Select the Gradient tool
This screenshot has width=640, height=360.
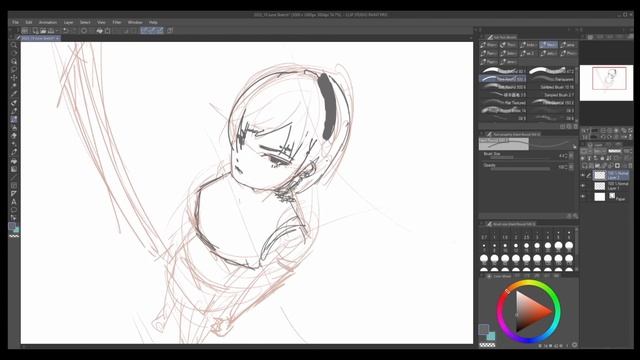click(14, 169)
